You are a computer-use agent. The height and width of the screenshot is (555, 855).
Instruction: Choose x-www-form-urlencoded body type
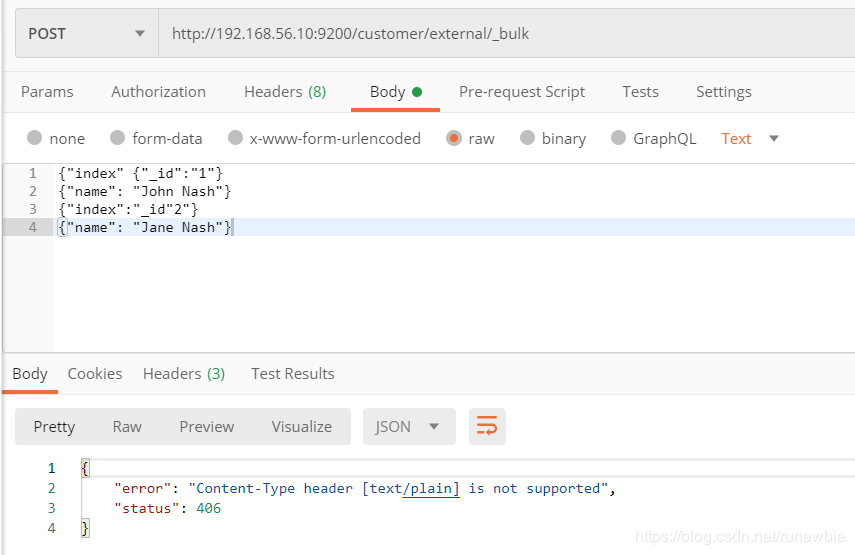tap(235, 138)
